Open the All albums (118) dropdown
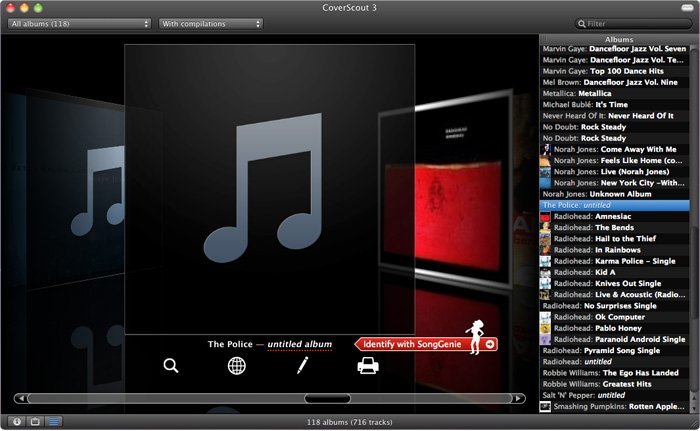Screen dimensions: 700x431 pyautogui.click(x=79, y=24)
